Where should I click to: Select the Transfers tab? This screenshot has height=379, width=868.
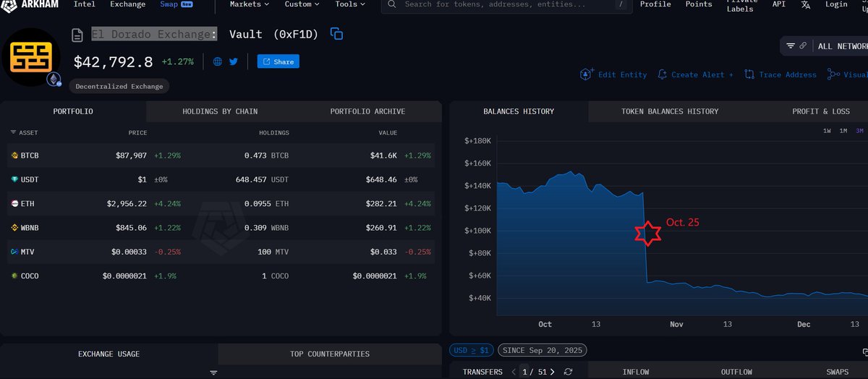click(482, 372)
